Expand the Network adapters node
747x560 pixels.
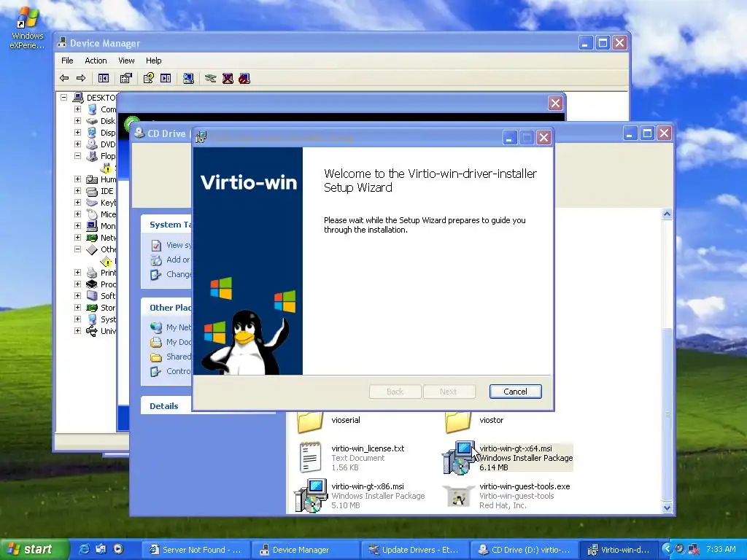tap(77, 237)
